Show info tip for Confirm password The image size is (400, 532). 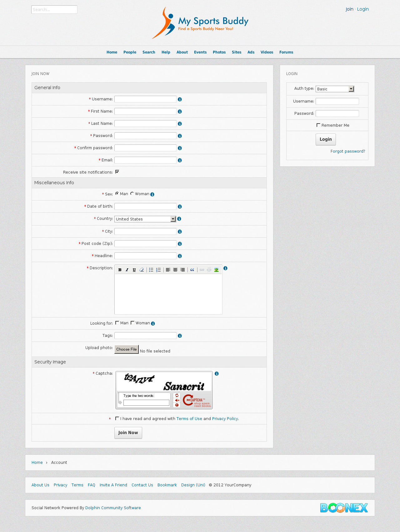180,148
